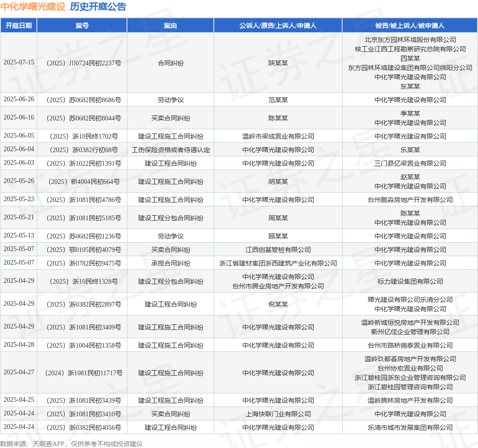Image resolution: width=478 pixels, height=448 pixels.
Task: Click plaintiff 顾某某
Action: [278, 236]
